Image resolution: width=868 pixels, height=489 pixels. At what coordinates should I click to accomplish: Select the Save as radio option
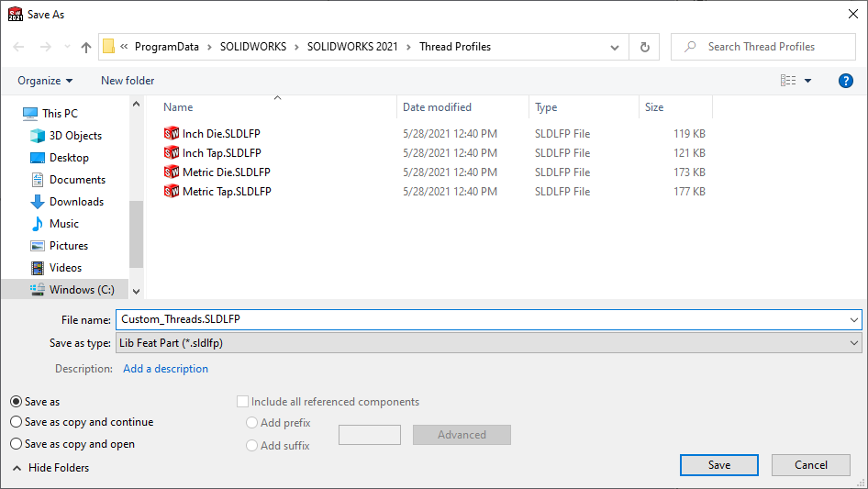[16, 402]
